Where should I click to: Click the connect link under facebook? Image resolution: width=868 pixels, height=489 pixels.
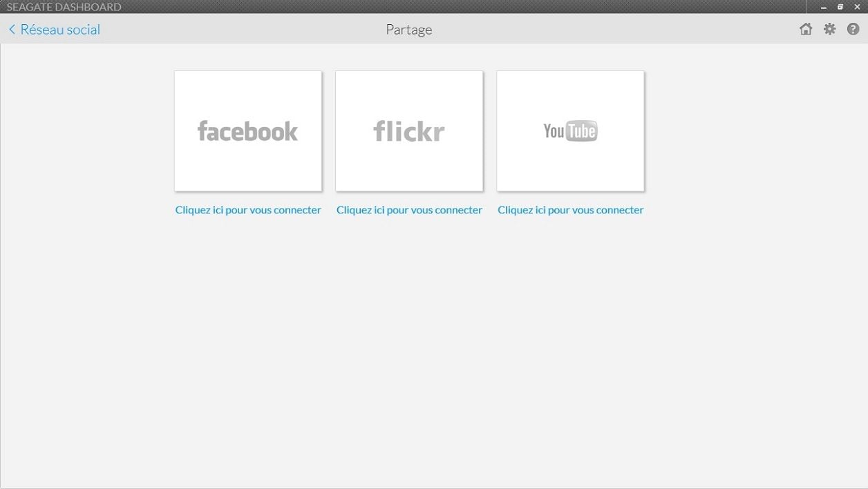[x=248, y=210]
